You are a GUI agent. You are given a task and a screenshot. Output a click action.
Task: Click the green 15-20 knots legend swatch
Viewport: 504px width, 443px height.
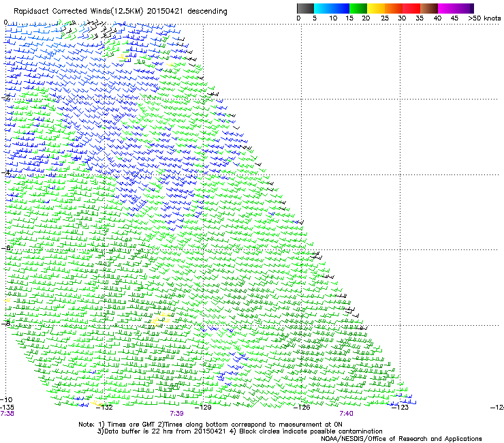tap(358, 8)
